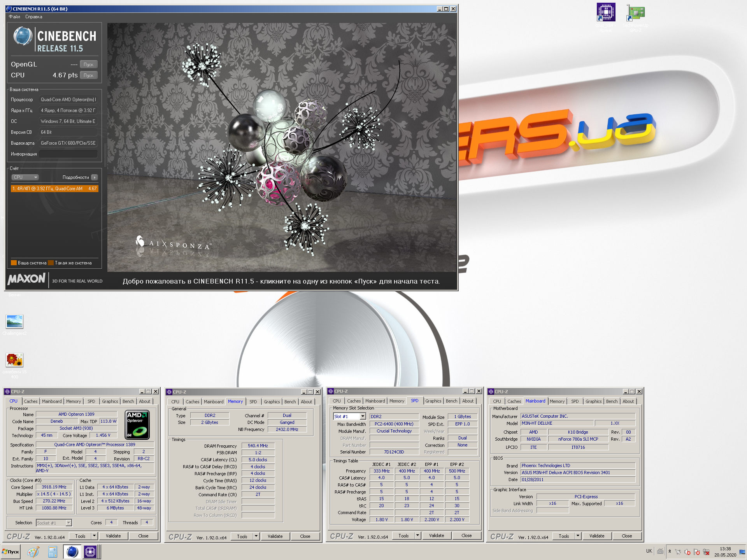747x560 pixels.
Task: Click the Информация input field
Action: 68,154
